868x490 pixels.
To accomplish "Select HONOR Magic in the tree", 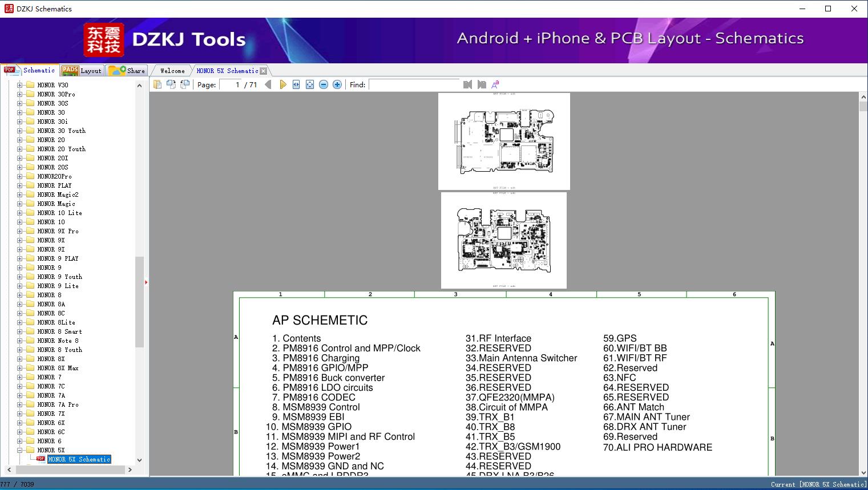I will (x=56, y=204).
